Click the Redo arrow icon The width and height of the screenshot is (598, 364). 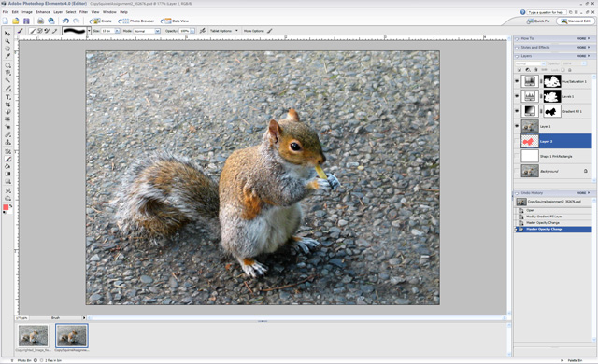point(77,21)
